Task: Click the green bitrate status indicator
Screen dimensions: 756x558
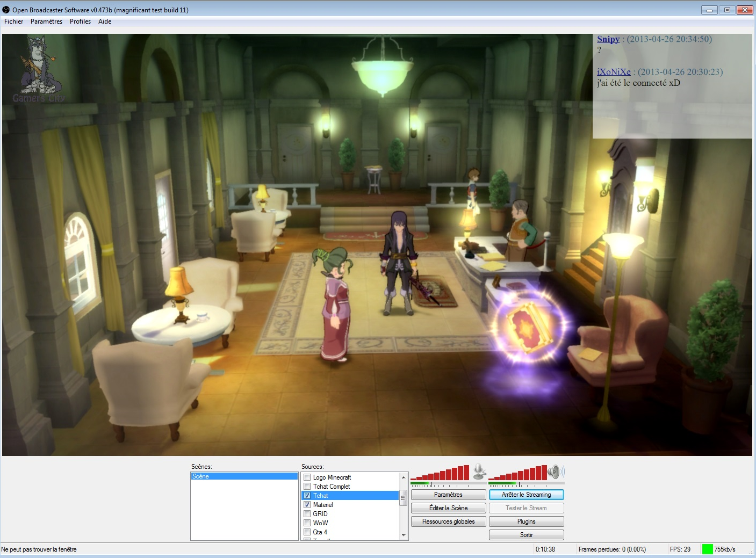Action: [x=707, y=549]
